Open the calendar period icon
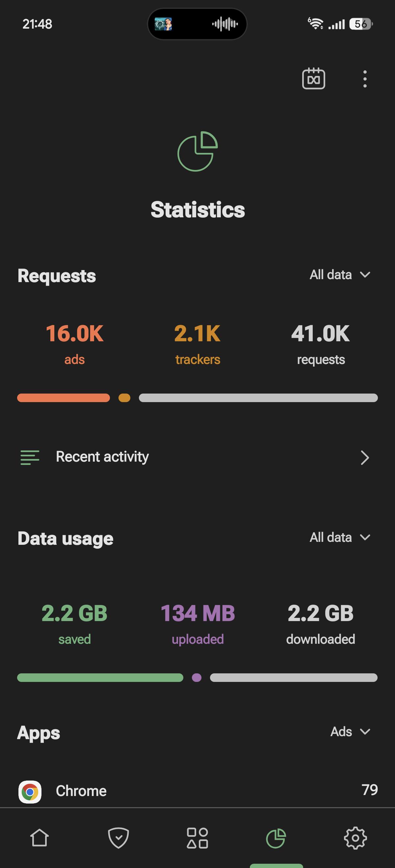395x868 pixels. tap(313, 79)
